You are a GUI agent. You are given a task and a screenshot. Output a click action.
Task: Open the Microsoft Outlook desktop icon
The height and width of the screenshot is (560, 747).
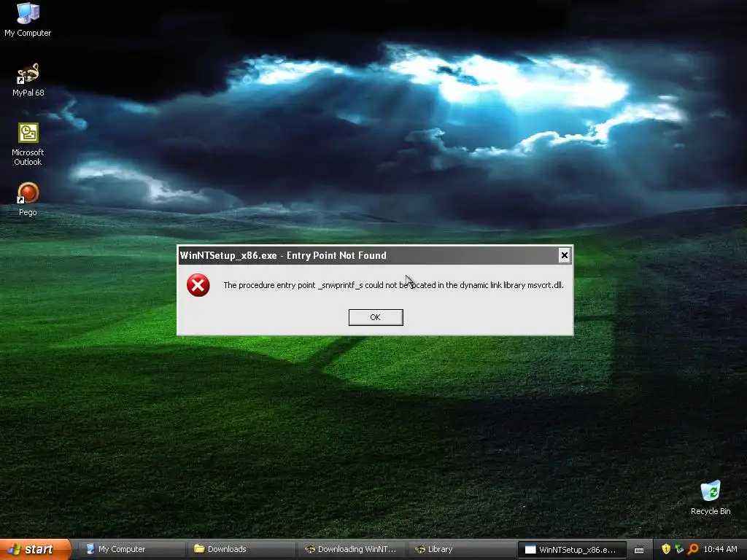click(28, 144)
